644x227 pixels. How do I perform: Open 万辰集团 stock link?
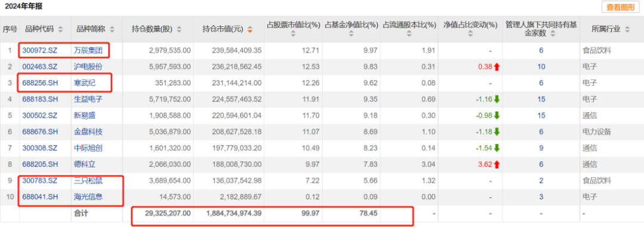[x=88, y=51]
